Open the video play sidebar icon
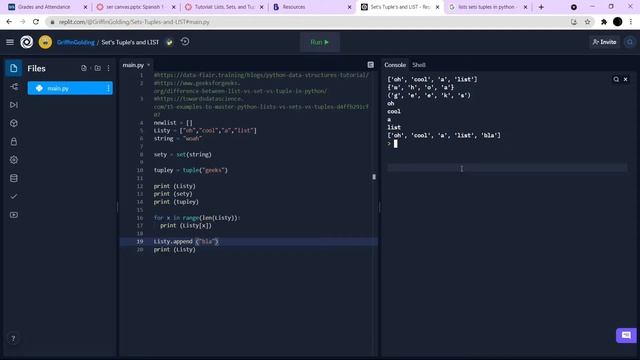 (13, 215)
